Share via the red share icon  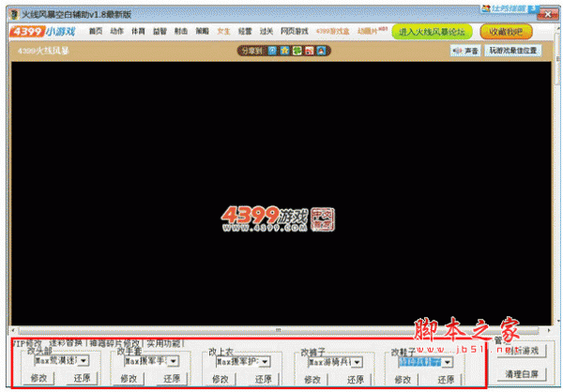(309, 51)
